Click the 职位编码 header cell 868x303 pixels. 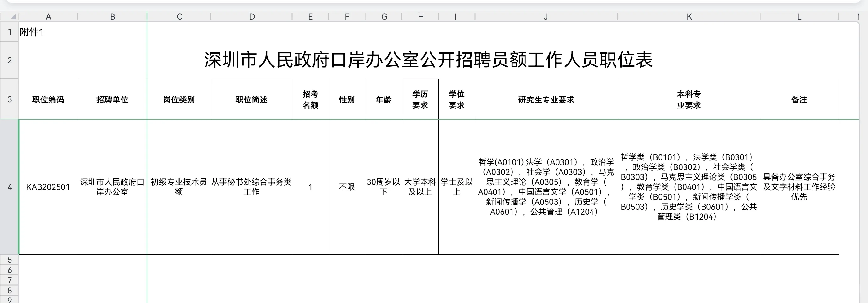(49, 99)
